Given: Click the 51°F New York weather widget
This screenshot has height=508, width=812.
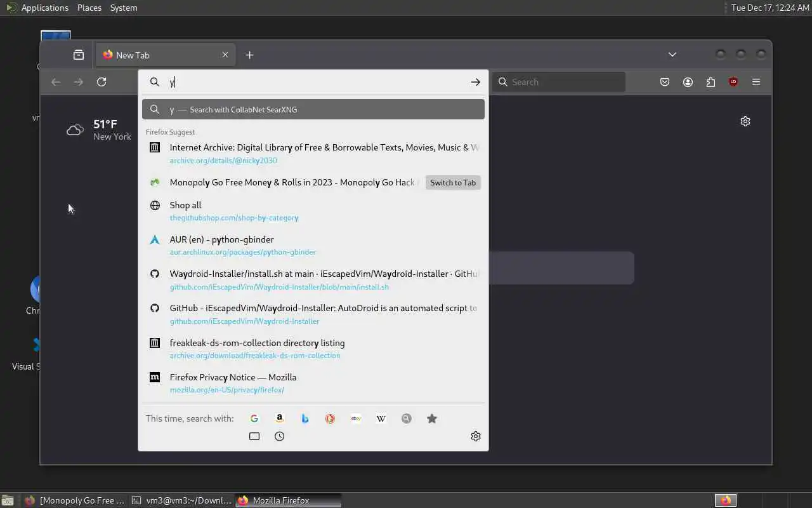Looking at the screenshot, I should coord(100,130).
